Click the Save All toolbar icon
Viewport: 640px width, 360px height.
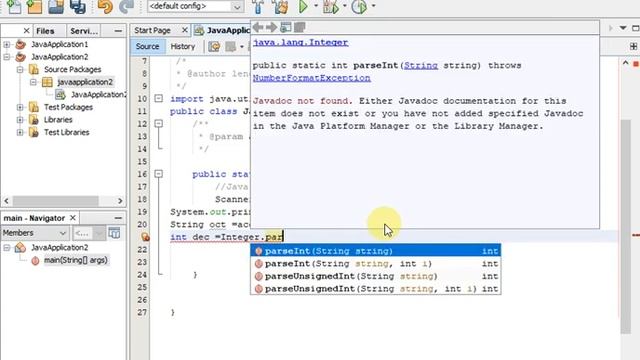point(78,7)
